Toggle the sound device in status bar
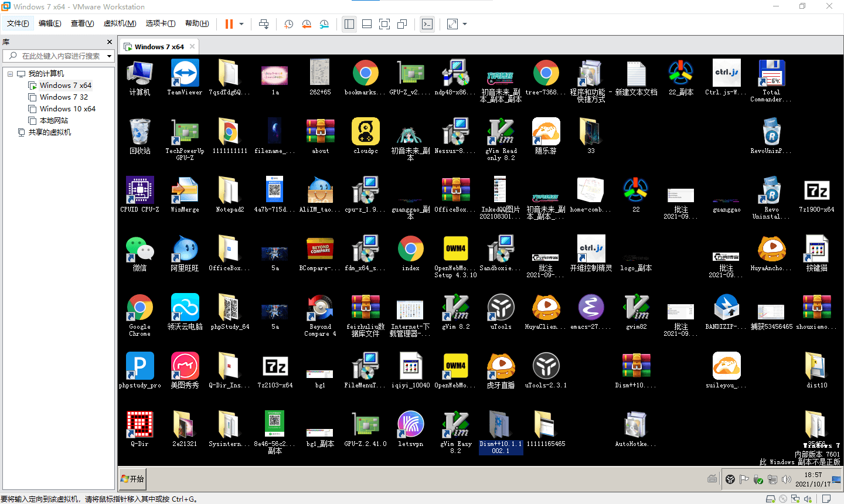Viewport: 844px width, 504px height. click(808, 499)
